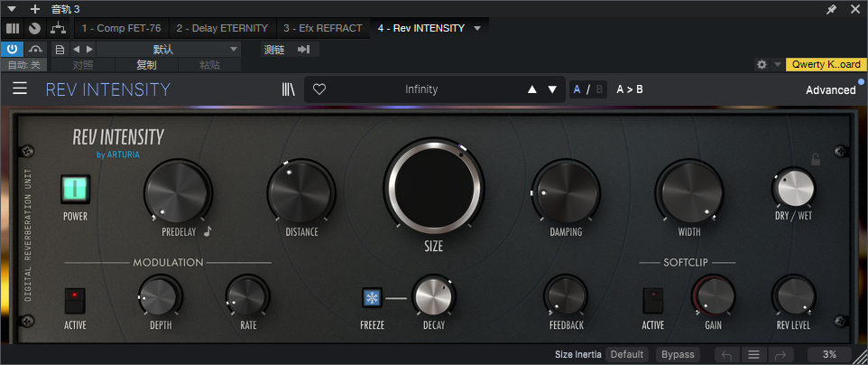Load previous preset with up arrow
868x365 pixels.
pos(532,89)
